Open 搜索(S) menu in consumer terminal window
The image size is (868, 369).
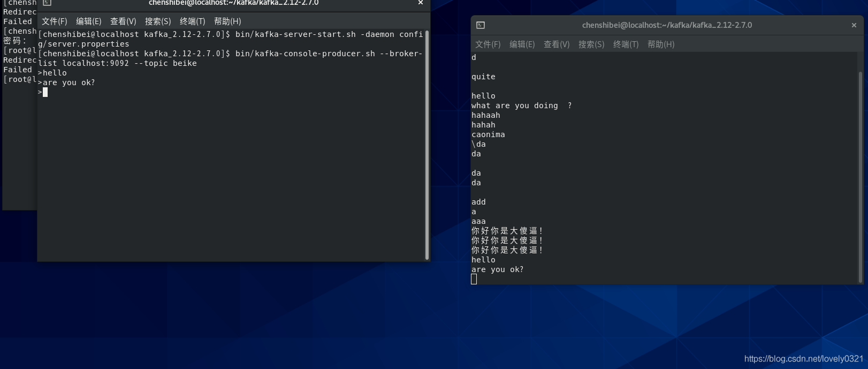[x=591, y=44]
